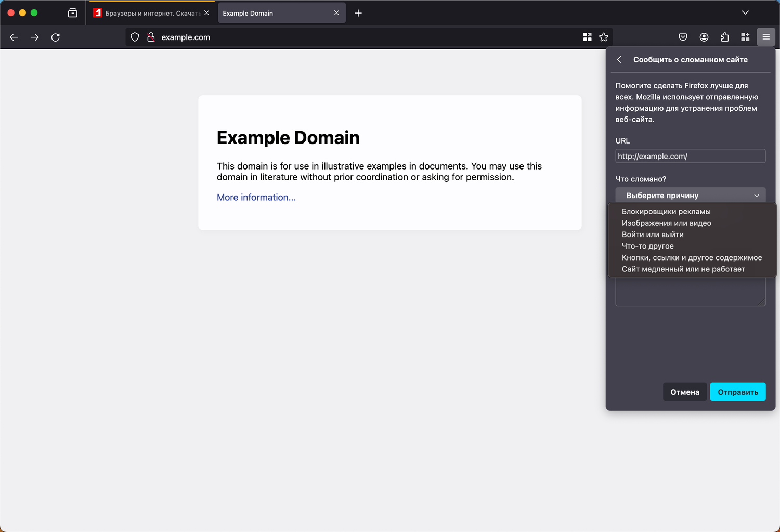780x532 pixels.
Task: Click the tracking protection shield icon
Action: pos(135,37)
